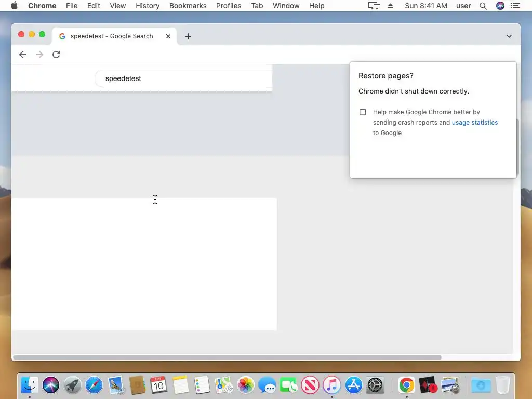Open the Help menu

point(316,6)
